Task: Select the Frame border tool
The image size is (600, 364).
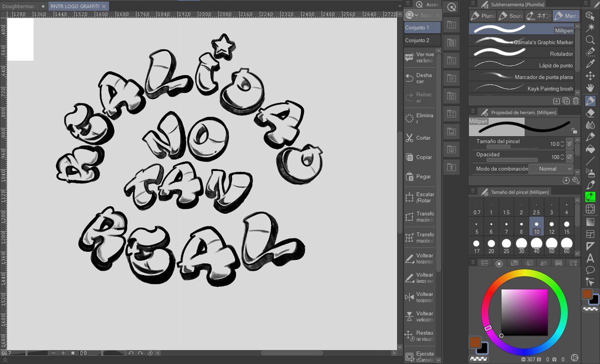Action: click(590, 233)
